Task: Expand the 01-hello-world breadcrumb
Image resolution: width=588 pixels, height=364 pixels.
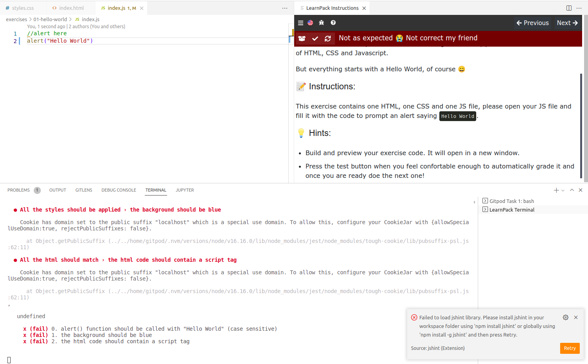Action: point(50,19)
